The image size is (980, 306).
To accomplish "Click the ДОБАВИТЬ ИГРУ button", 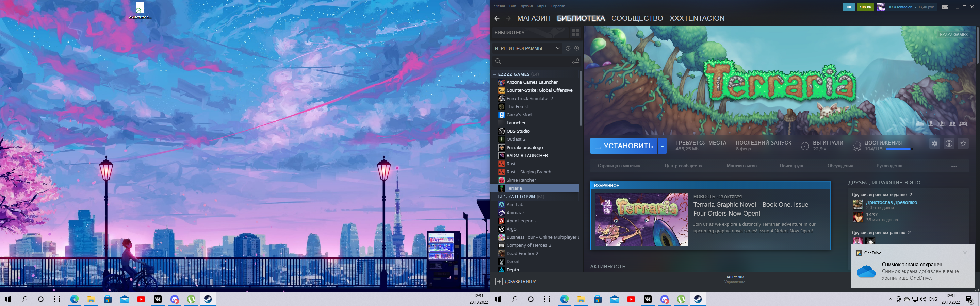I will (x=516, y=282).
